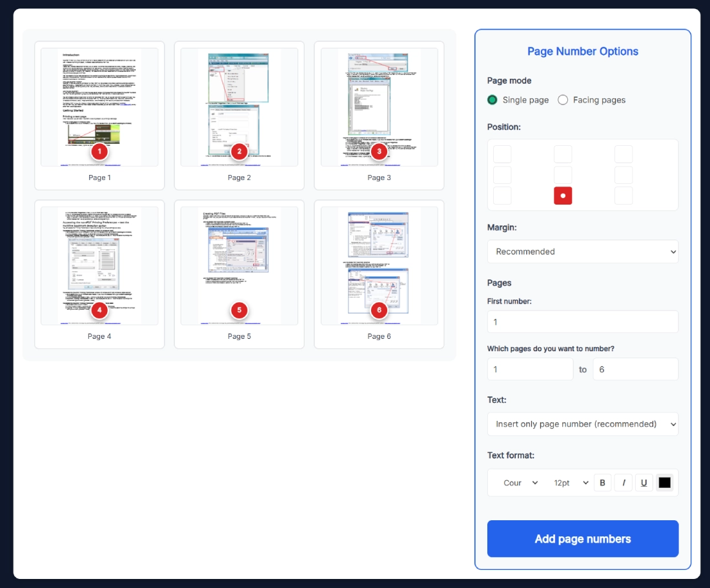This screenshot has height=588, width=710.
Task: Select the middle-left page number position
Action: [502, 174]
